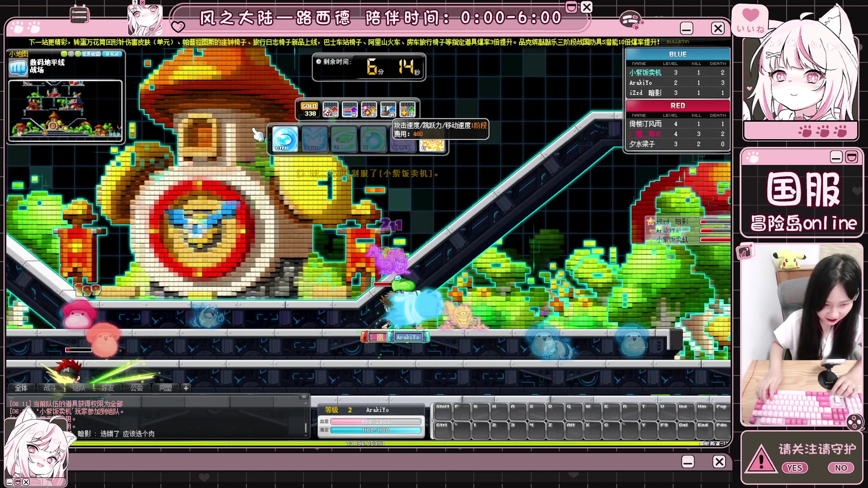Image resolution: width=868 pixels, height=488 pixels.
Task: Click the blue fist battlefield icon
Action: (19, 67)
